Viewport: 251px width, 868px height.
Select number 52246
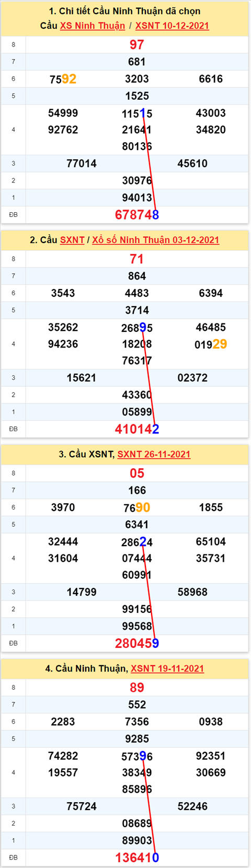click(192, 806)
